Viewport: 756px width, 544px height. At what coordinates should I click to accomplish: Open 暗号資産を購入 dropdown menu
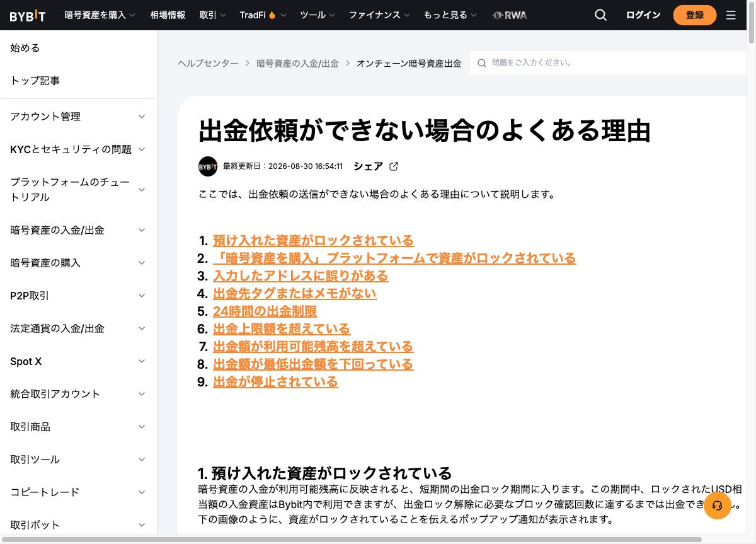tap(100, 15)
